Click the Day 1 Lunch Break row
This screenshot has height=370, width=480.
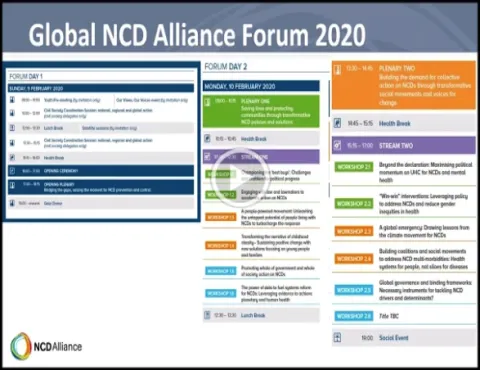tap(101, 128)
